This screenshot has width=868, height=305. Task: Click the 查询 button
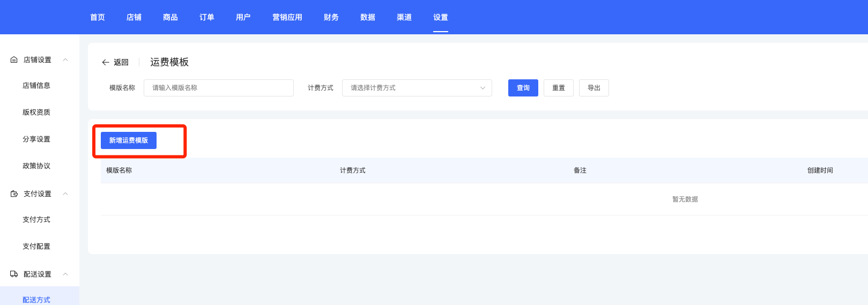click(523, 88)
